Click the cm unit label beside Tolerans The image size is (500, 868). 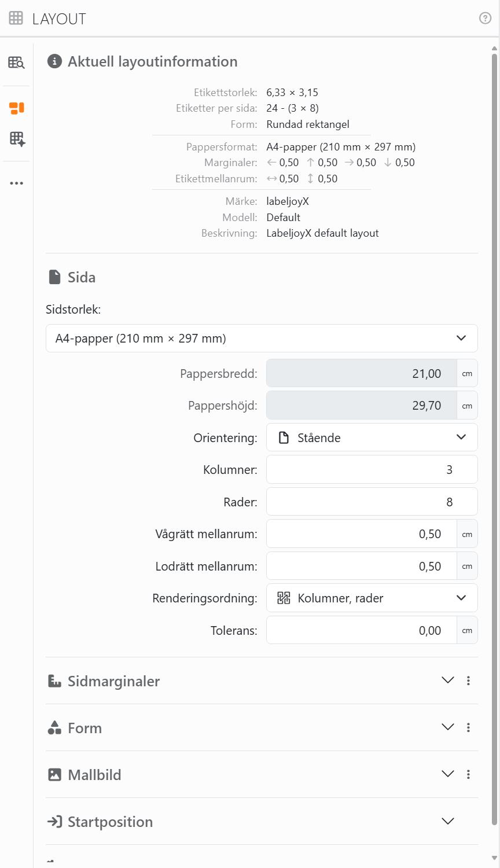(x=468, y=630)
